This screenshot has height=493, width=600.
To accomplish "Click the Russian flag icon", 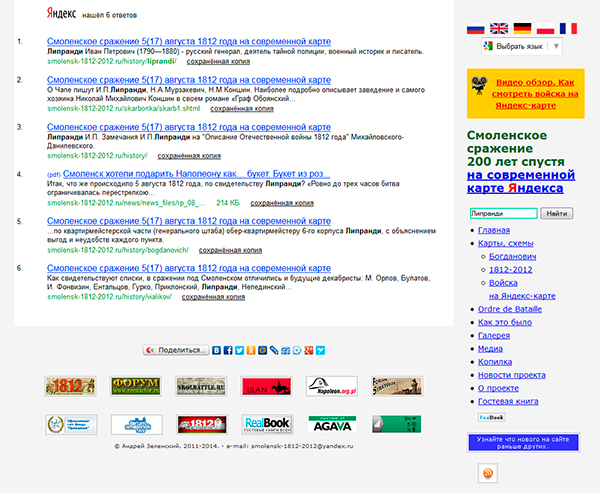I will (476, 28).
